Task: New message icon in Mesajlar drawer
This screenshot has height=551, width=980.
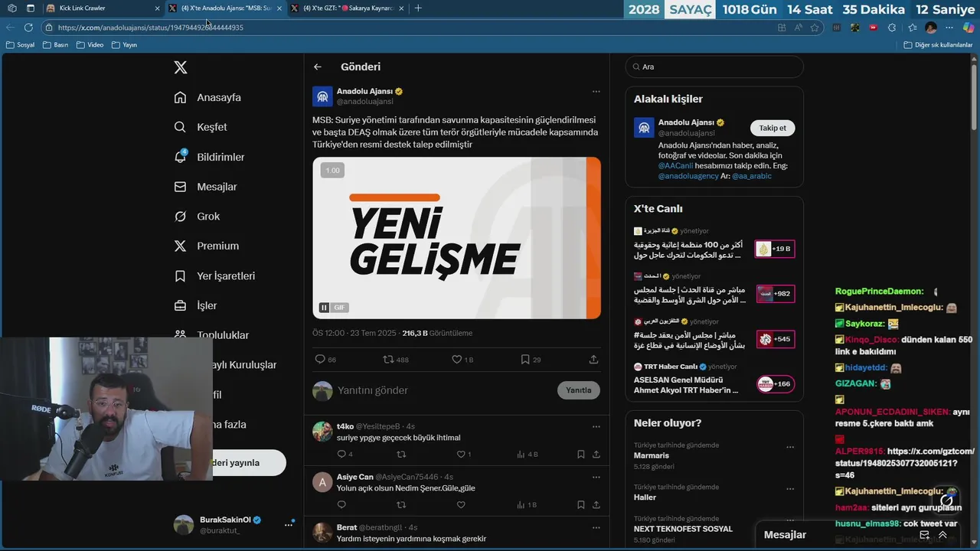Action: tap(924, 535)
